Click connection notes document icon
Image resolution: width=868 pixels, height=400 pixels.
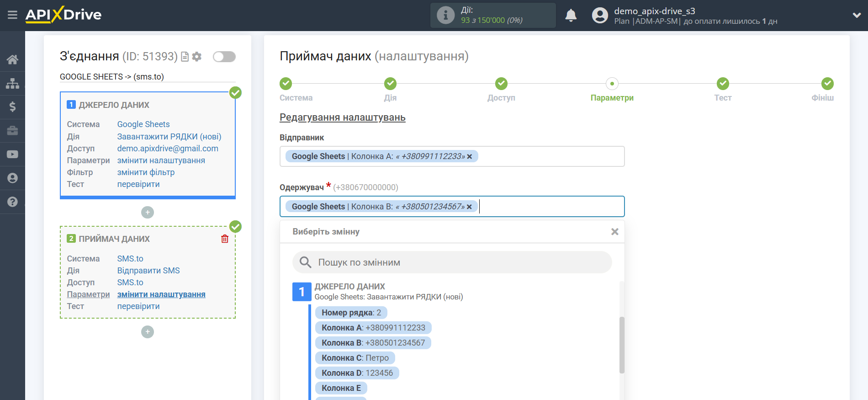click(x=185, y=57)
